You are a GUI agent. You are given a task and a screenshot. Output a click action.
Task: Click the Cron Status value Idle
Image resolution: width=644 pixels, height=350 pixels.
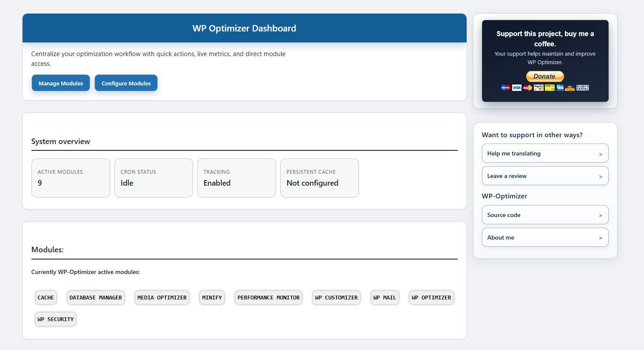(127, 183)
